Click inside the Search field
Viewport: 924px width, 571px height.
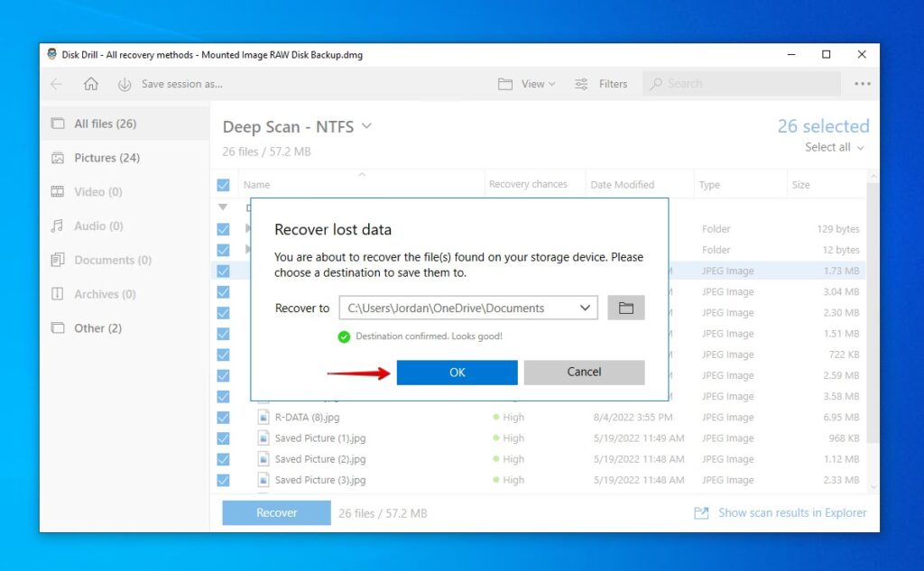click(740, 83)
